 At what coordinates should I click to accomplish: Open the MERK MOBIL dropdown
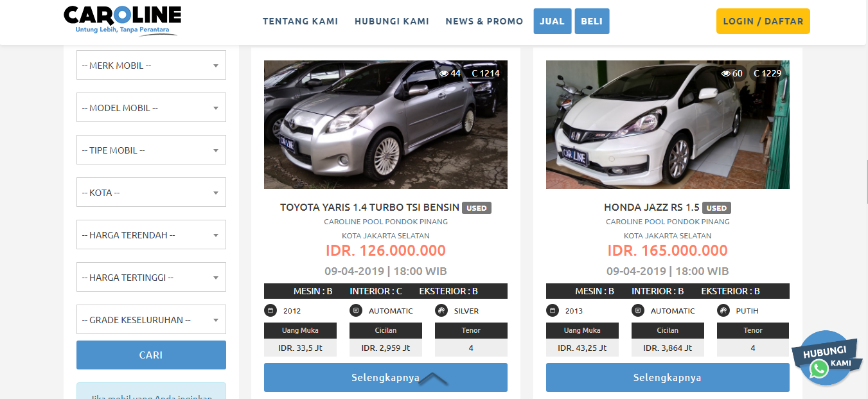pos(151,65)
